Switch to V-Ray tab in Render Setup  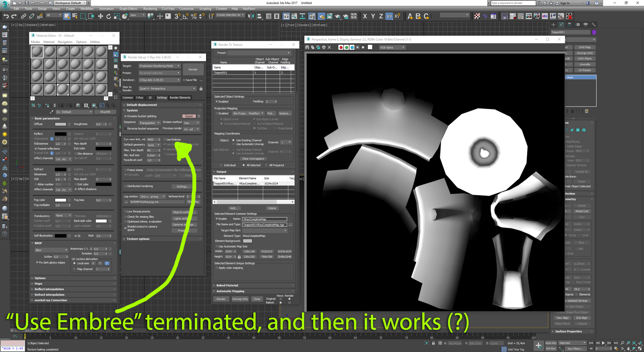139,97
